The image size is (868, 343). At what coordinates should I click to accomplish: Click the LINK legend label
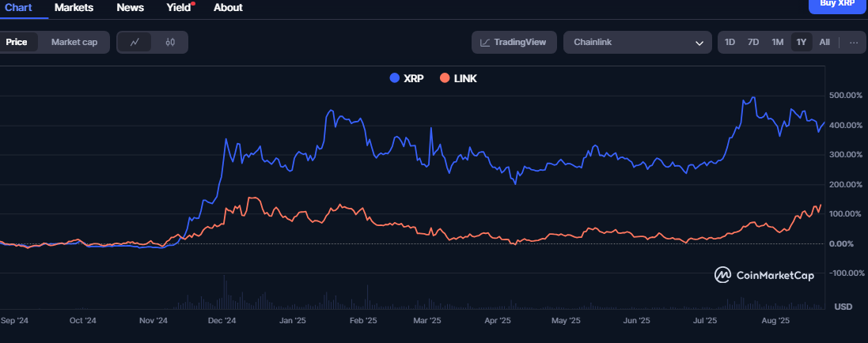point(465,78)
